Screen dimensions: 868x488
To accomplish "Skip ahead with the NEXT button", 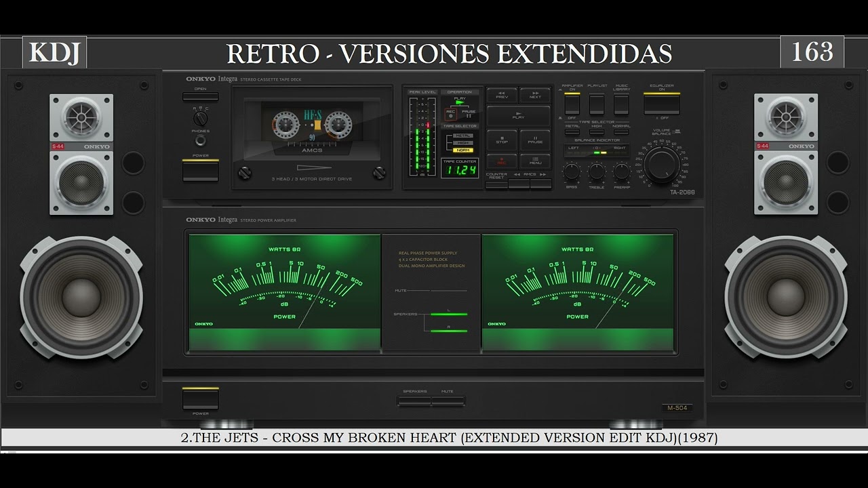I will click(535, 96).
